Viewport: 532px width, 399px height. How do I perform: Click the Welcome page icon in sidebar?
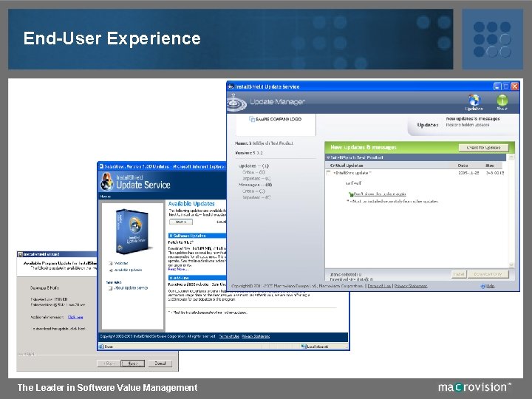coord(110,263)
